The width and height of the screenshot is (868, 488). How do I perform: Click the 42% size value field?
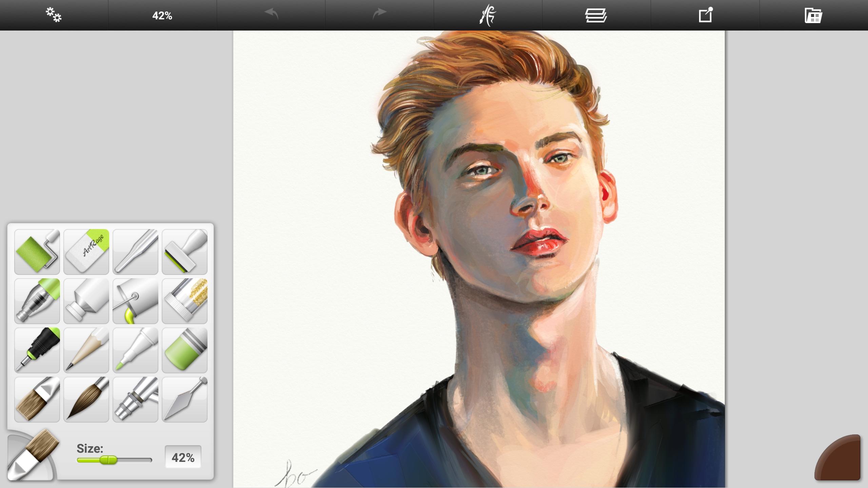point(183,457)
